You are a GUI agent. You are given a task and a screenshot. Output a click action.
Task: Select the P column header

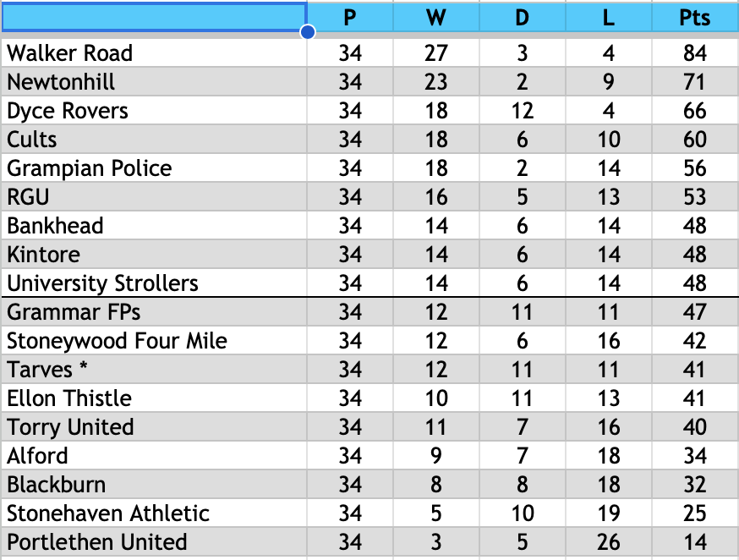pos(350,18)
